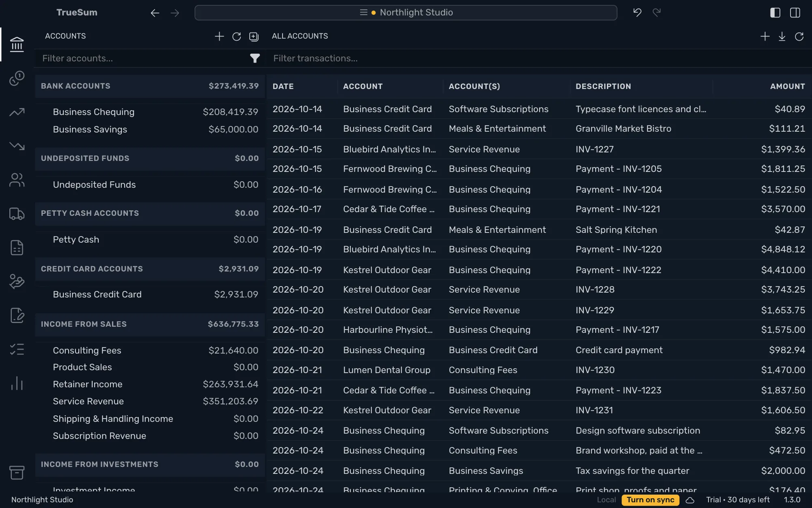This screenshot has width=812, height=508.
Task: Refresh the All Accounts transactions list
Action: (x=799, y=37)
